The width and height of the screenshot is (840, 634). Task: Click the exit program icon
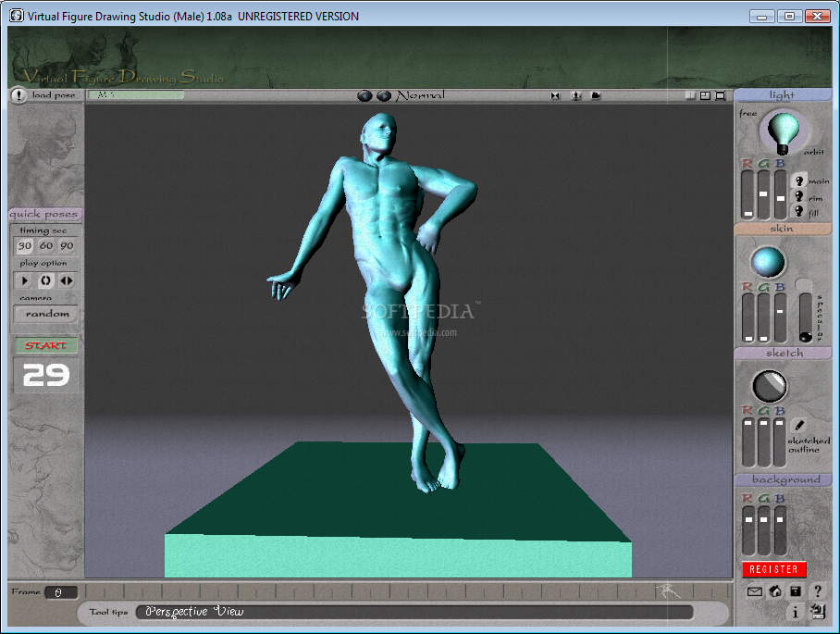pos(817,611)
